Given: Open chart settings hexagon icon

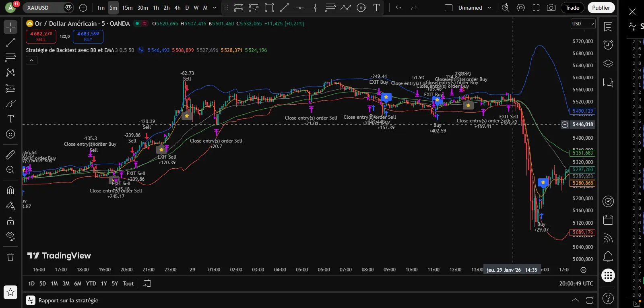Looking at the screenshot, I should click(521, 8).
